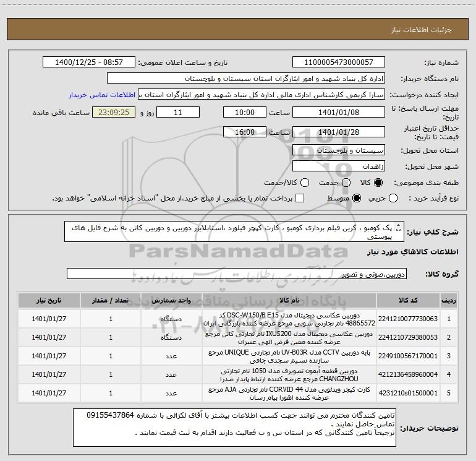Viewport: 476px width, 461px height.
Task: Select the کالا/خدمت radio button
Action: click(x=305, y=183)
